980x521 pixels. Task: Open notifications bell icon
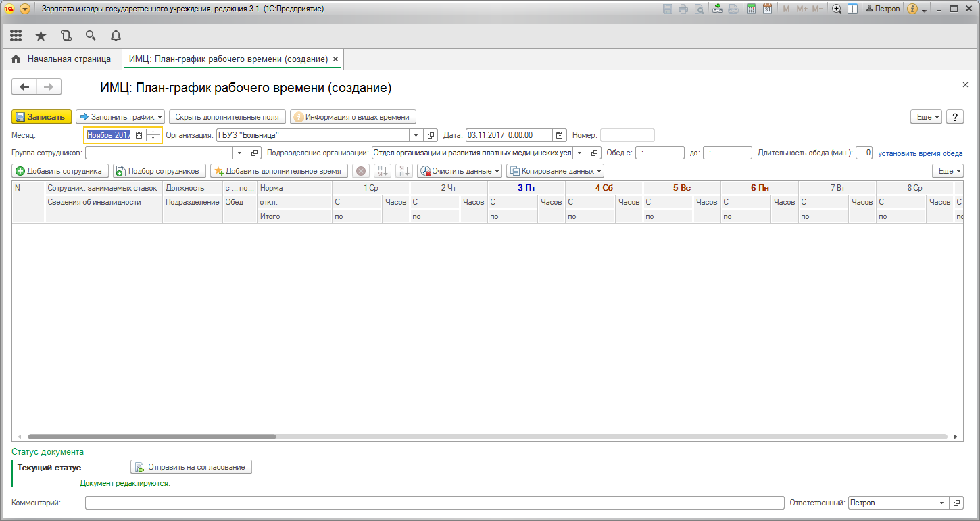point(116,36)
